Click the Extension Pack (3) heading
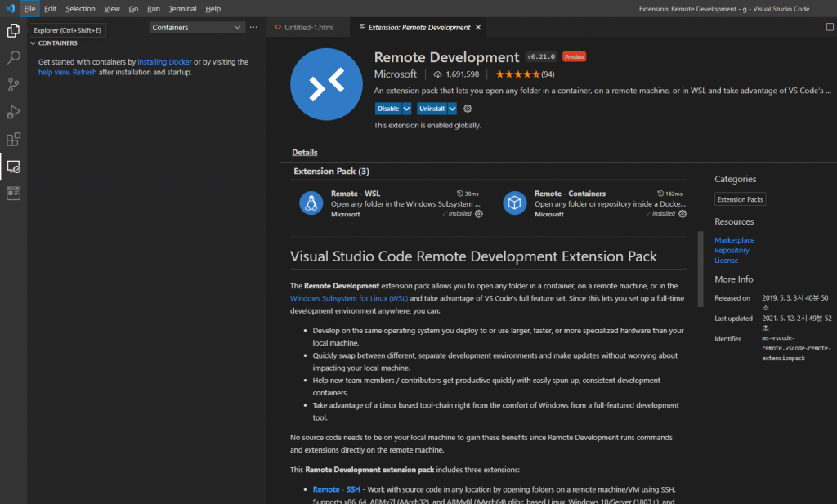 pos(332,172)
